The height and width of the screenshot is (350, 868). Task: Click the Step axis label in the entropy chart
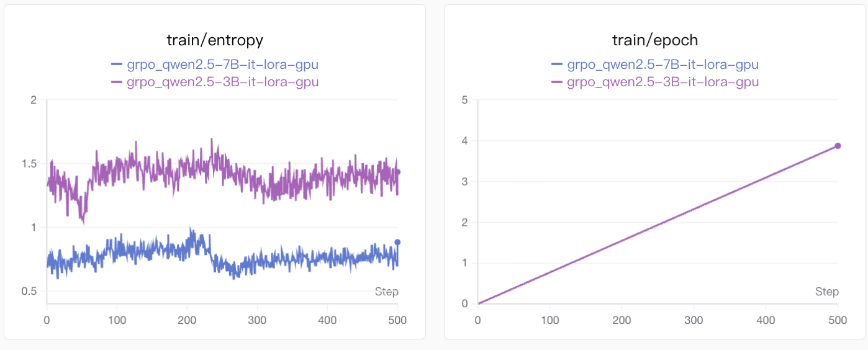tap(386, 292)
